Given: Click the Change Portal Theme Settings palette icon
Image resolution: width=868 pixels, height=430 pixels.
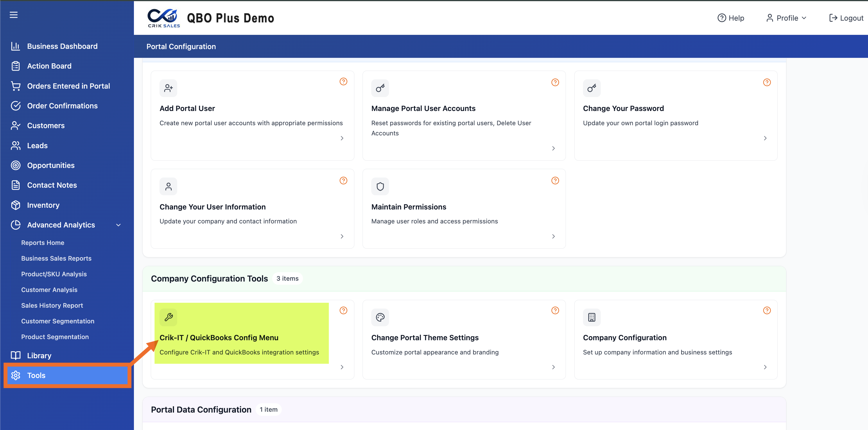Looking at the screenshot, I should [x=380, y=317].
